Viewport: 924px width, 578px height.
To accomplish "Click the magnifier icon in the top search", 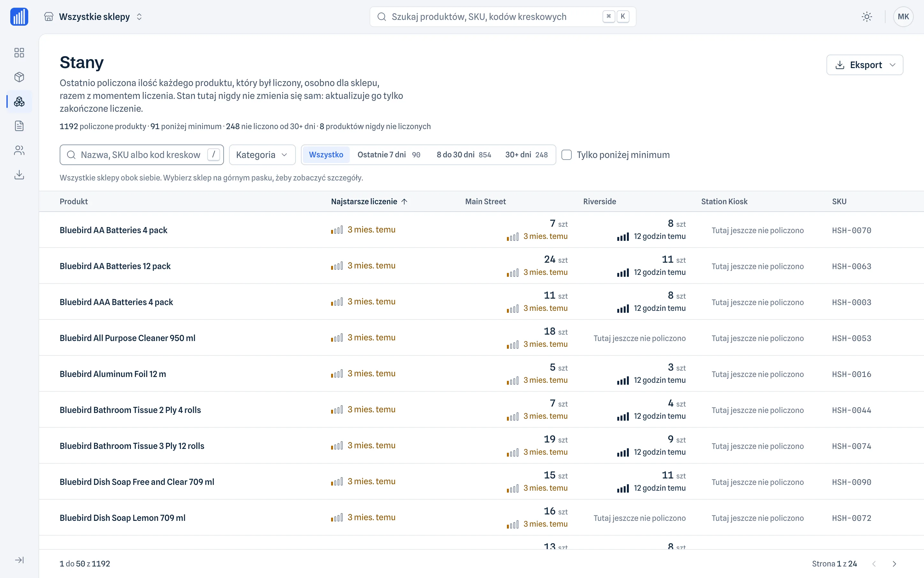I will 381,16.
